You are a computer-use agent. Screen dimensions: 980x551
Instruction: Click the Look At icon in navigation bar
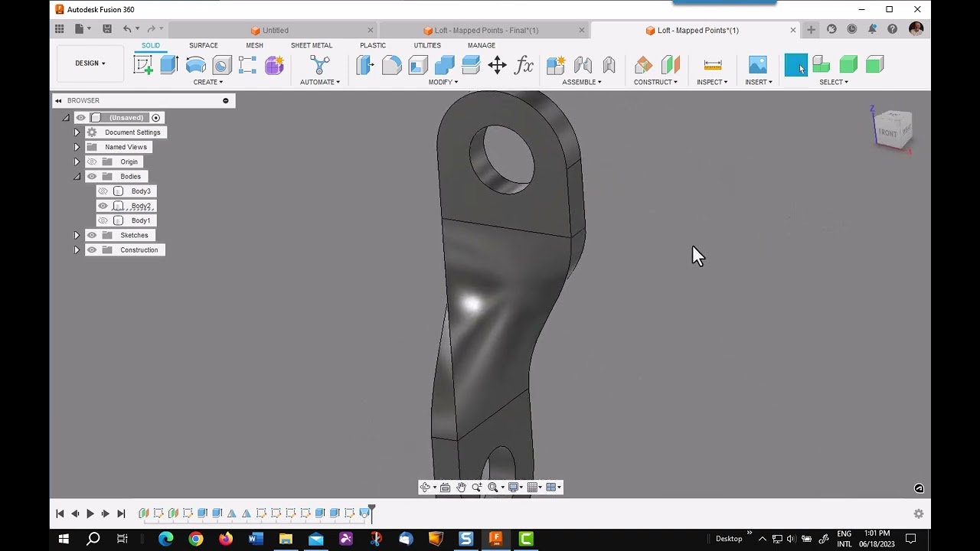tap(445, 487)
